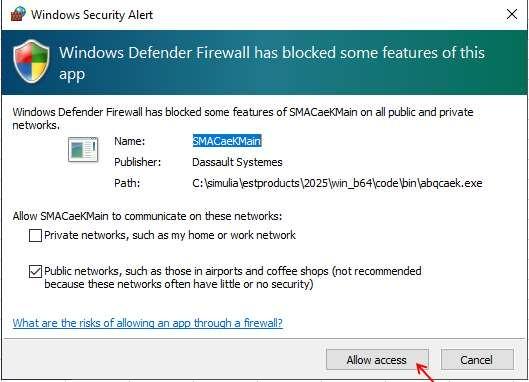Image resolution: width=529 pixels, height=382 pixels.
Task: Click the Private networks label text
Action: (x=170, y=235)
